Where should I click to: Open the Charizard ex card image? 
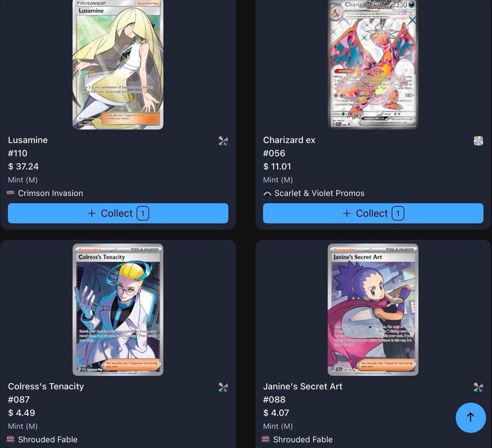tap(373, 65)
